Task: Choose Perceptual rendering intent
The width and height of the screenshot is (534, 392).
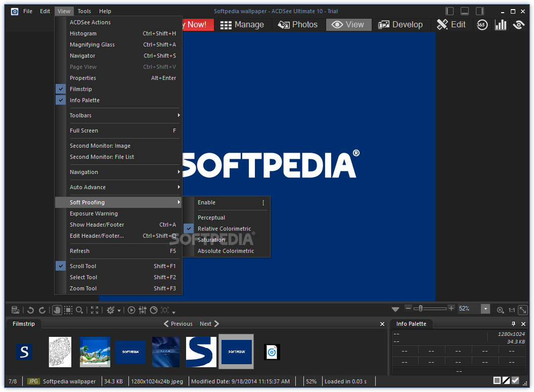Action: tap(226, 217)
